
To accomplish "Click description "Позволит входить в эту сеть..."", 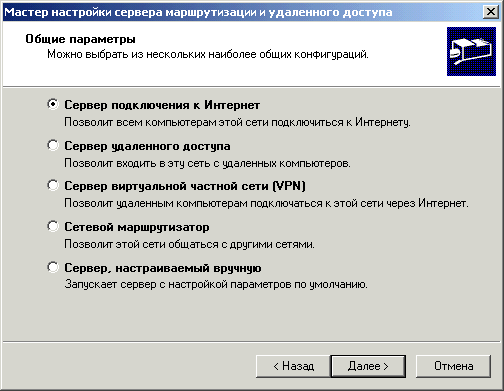I will [x=207, y=163].
